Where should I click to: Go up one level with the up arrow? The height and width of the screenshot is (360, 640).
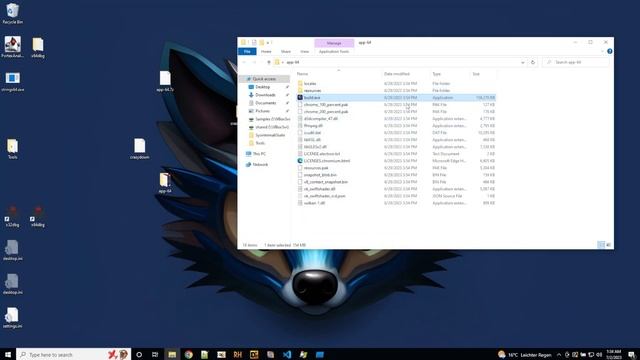[x=269, y=62]
